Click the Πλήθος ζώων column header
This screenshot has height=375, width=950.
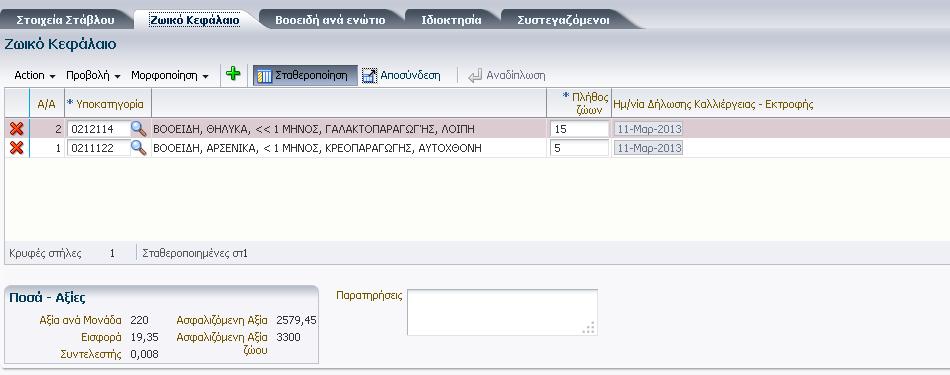pyautogui.click(x=579, y=104)
